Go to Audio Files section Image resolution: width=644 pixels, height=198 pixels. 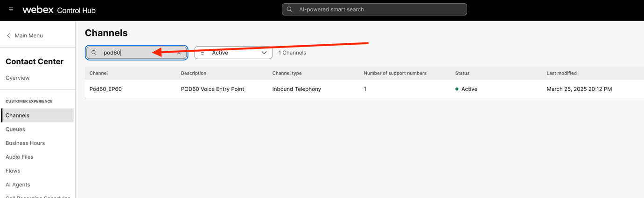[x=20, y=157]
